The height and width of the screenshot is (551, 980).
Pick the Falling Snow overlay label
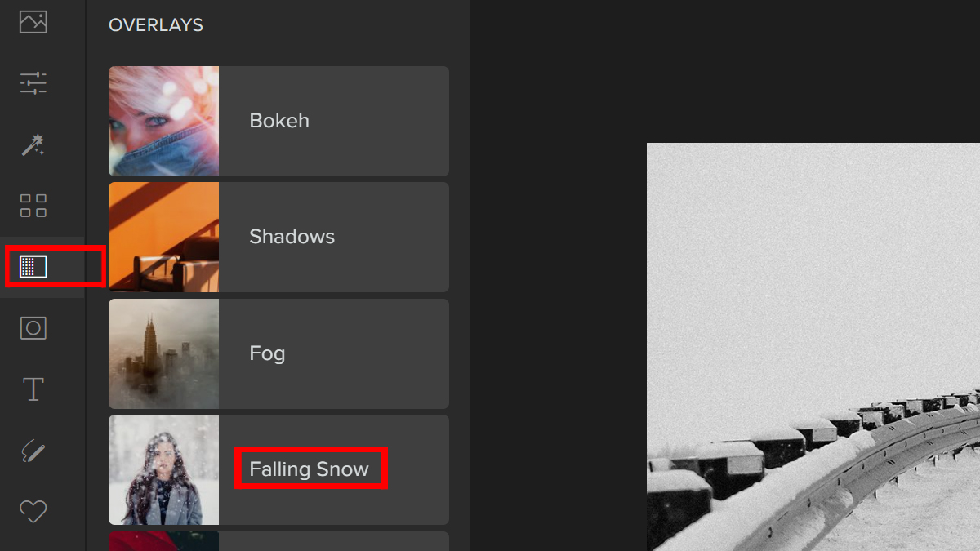pyautogui.click(x=310, y=469)
